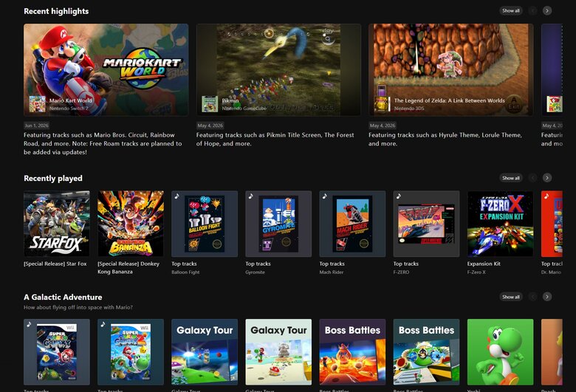Advance Recently played carousel with right arrow
Screen dimensions: 576x392
click(547, 178)
